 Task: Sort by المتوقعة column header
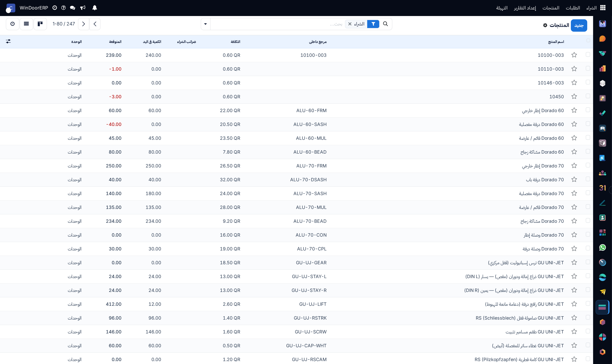tap(115, 42)
